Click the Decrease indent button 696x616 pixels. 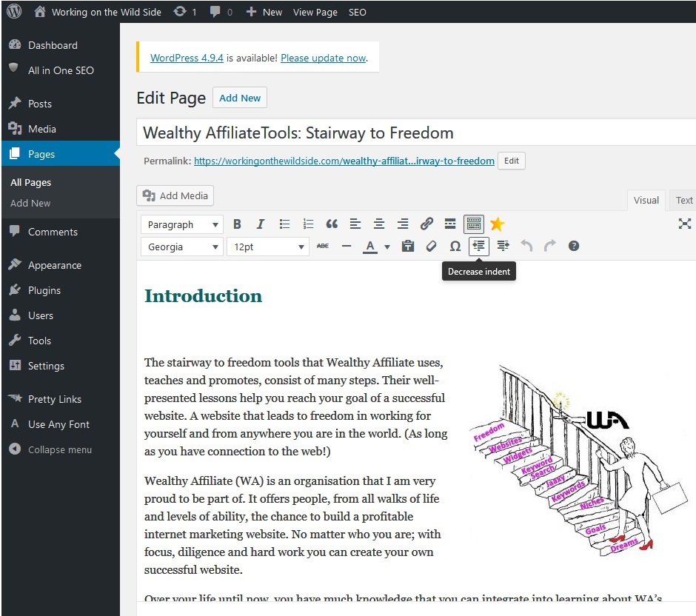click(478, 246)
